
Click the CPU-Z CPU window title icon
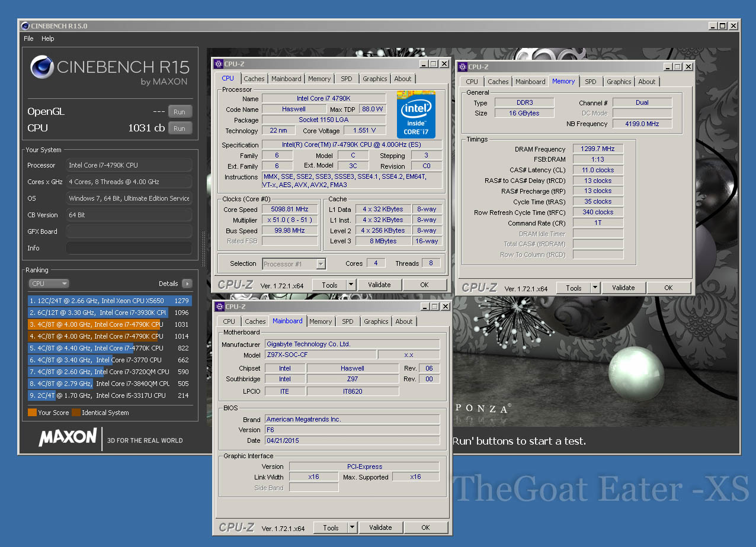[x=219, y=64]
